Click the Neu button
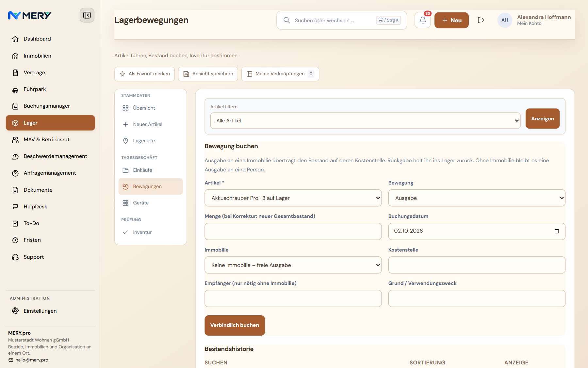Screen dimensions: 588x368 tap(451, 20)
